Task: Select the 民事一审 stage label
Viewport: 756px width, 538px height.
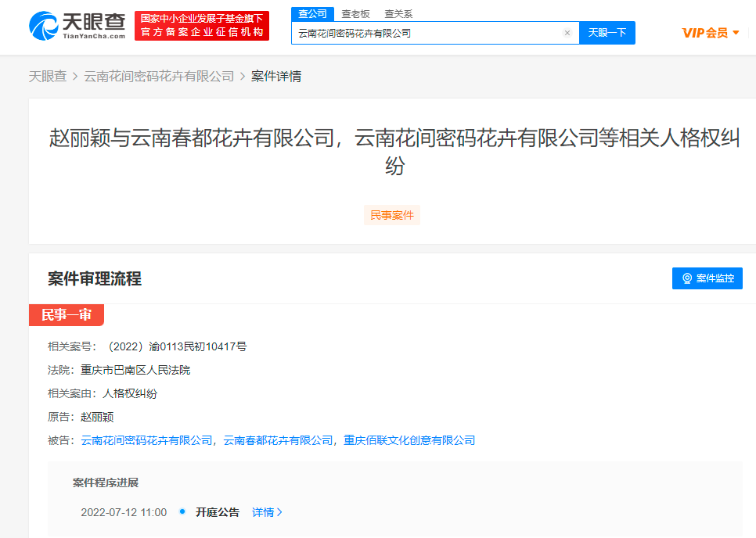Action: 67,315
